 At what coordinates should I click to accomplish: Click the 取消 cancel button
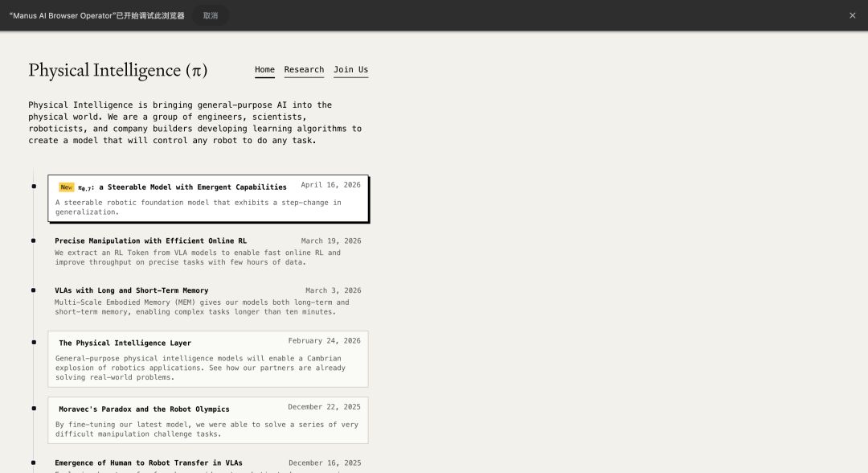click(x=211, y=15)
